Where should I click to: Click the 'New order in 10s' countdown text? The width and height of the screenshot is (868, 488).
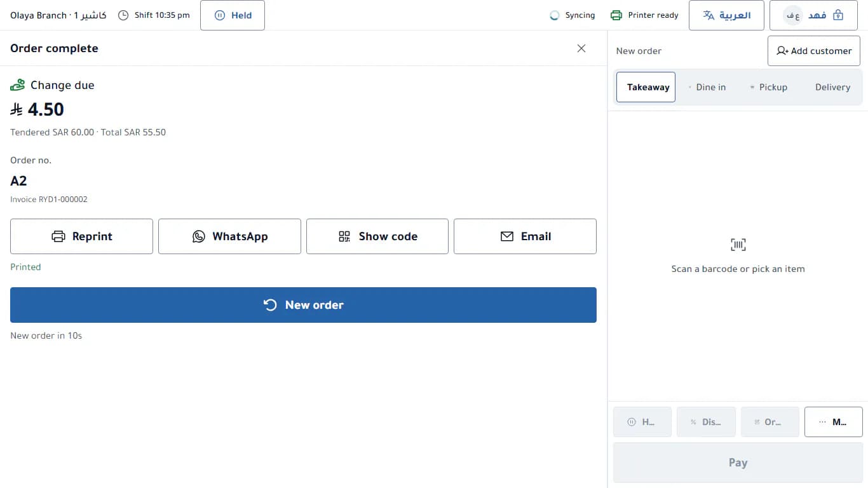pos(46,335)
